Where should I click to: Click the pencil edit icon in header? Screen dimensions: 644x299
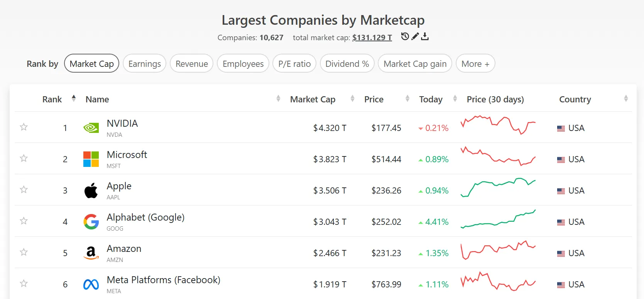415,36
